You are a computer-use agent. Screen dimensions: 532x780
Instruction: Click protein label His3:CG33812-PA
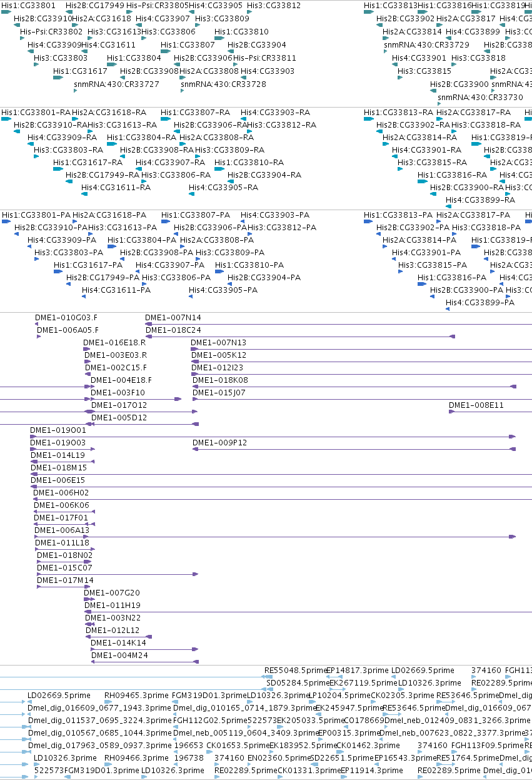pyautogui.click(x=281, y=228)
